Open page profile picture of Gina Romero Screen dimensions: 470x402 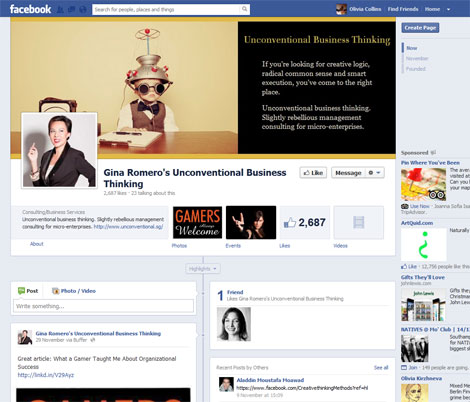pyautogui.click(x=59, y=150)
